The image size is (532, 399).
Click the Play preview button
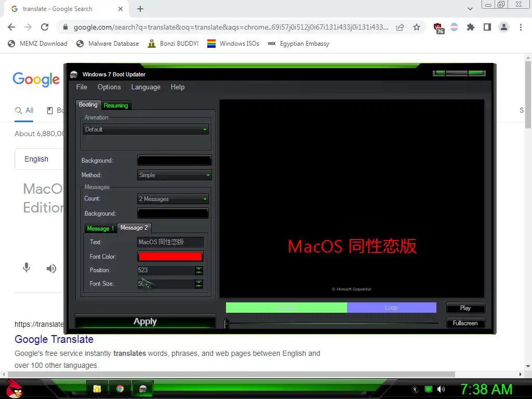[465, 308]
